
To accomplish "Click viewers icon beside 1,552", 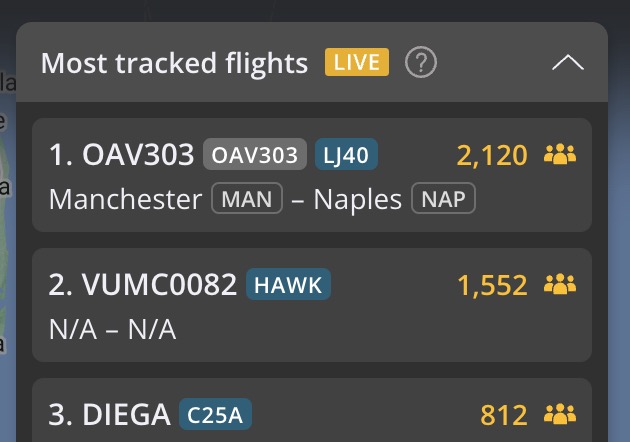I will click(560, 285).
